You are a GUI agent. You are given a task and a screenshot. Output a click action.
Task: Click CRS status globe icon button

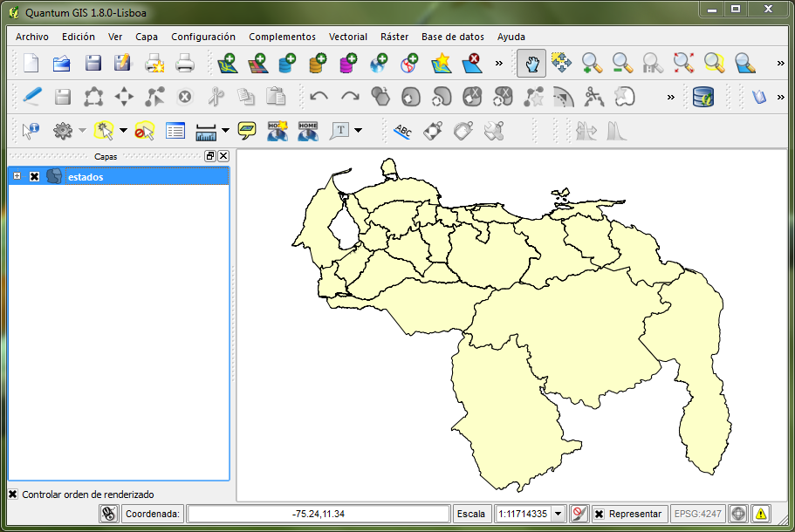click(x=738, y=514)
